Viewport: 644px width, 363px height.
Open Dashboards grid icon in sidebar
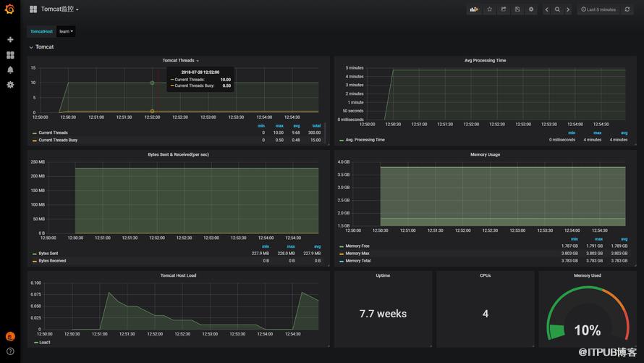(x=10, y=55)
